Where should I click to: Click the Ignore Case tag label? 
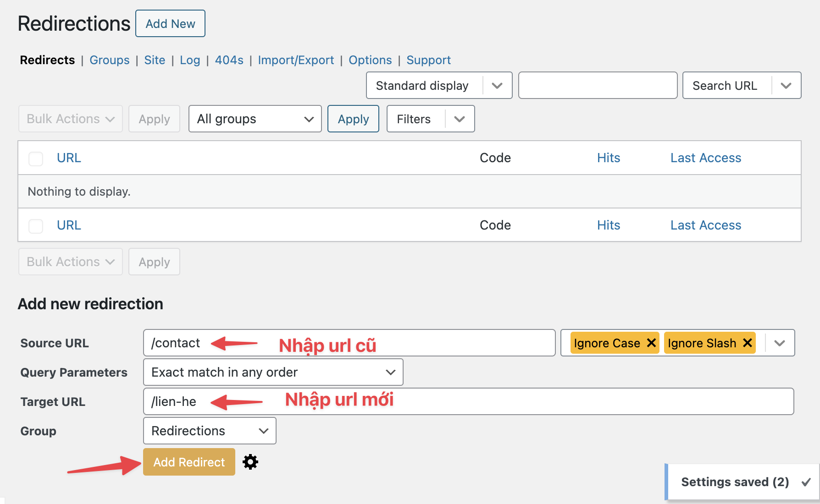pos(607,343)
